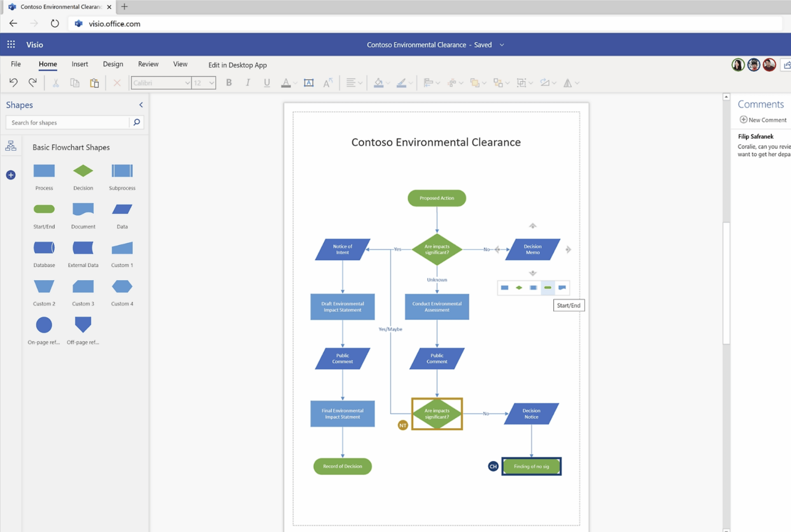Select the Database shape in stencil
791x532 pixels.
(x=44, y=248)
